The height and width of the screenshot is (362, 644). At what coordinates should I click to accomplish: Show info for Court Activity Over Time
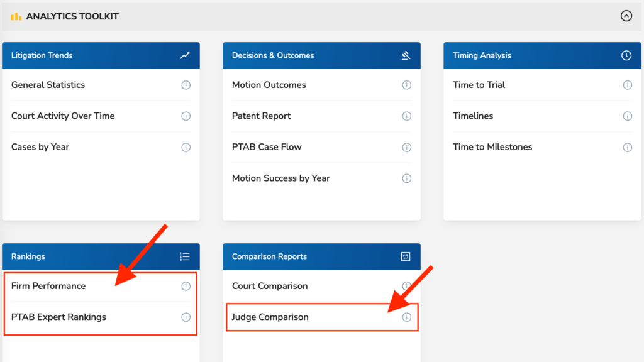click(186, 116)
